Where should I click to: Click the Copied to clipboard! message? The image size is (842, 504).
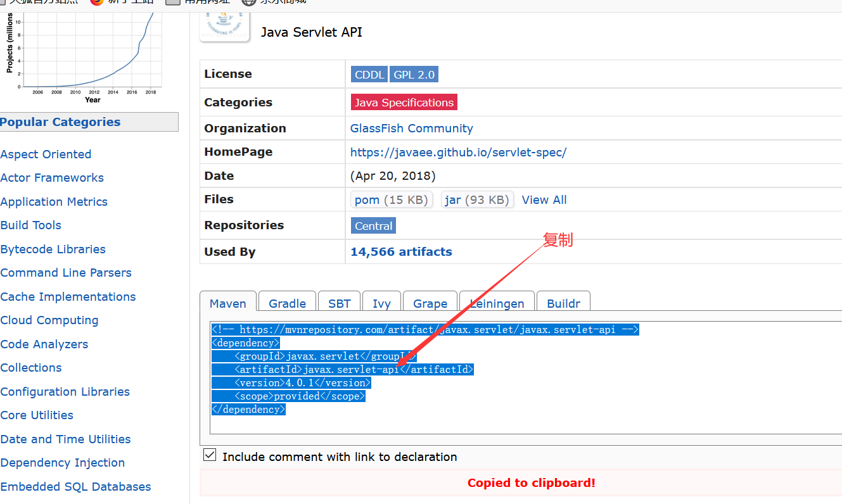pyautogui.click(x=532, y=483)
